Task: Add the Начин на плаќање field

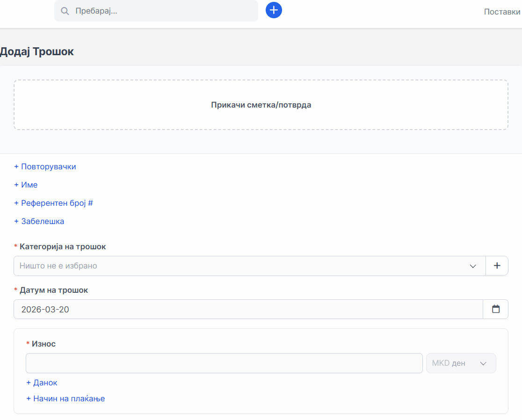Action: pos(65,398)
